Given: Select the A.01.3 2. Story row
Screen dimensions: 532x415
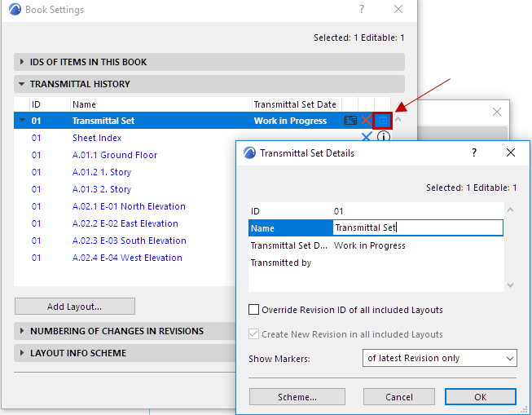Looking at the screenshot, I should pyautogui.click(x=125, y=189).
